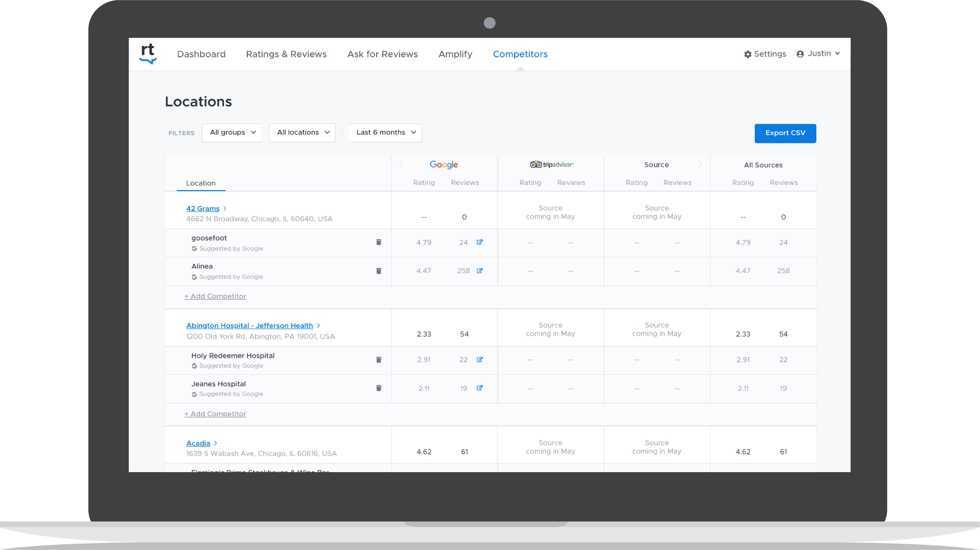Sort by the Location column header
The width and height of the screenshot is (980, 550).
point(201,183)
